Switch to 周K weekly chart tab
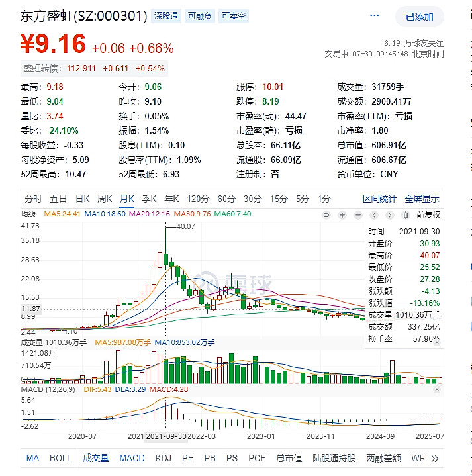The width and height of the screenshot is (472, 476). point(105,199)
